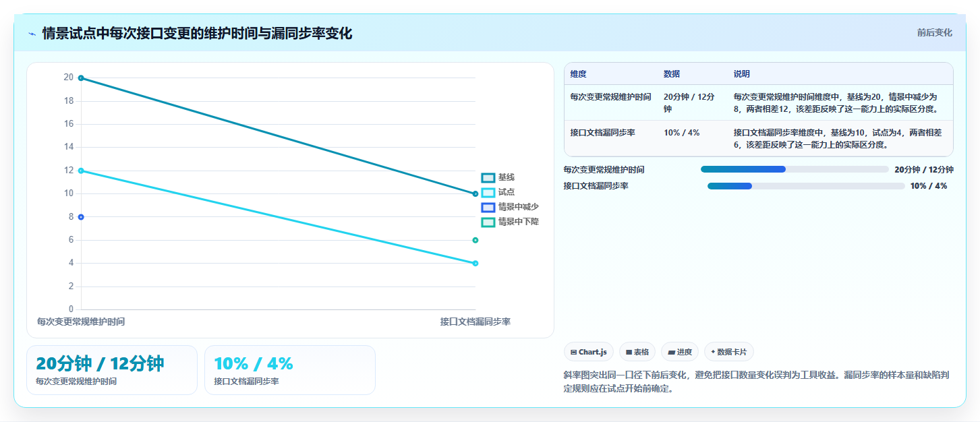This screenshot has height=422, width=980.
Task: Click the 前后变化 label in header
Action: click(934, 32)
